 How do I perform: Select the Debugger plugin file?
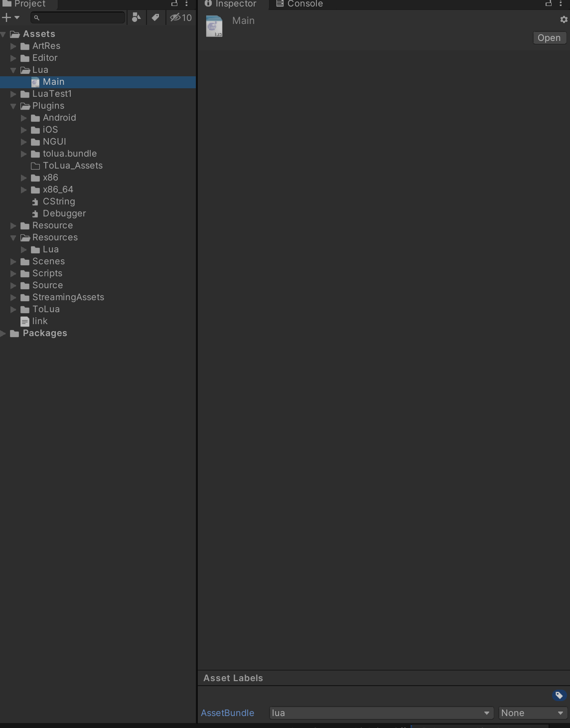[x=64, y=213]
